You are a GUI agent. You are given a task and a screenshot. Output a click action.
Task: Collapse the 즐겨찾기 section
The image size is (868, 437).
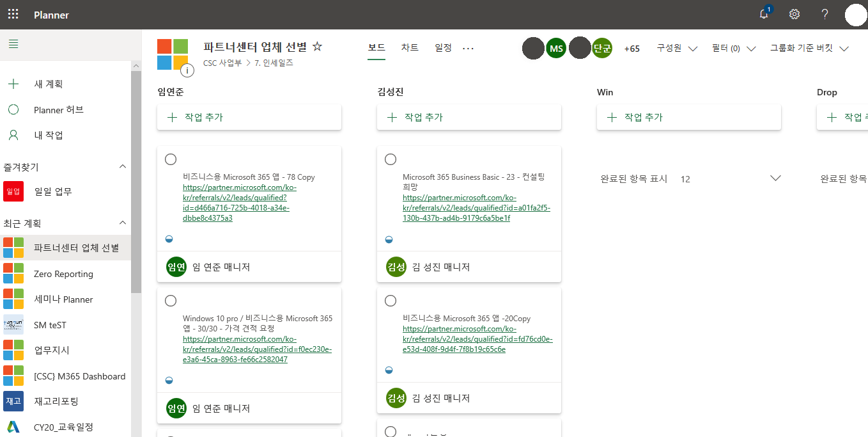coord(123,167)
